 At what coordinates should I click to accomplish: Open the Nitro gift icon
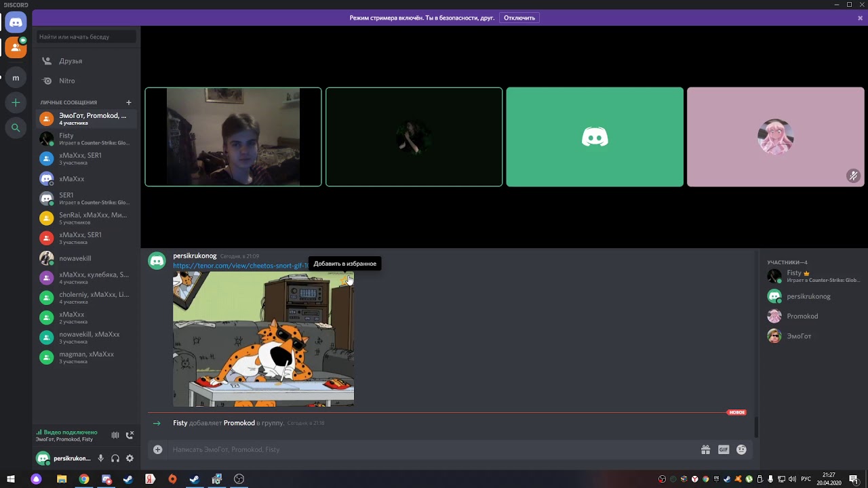(x=706, y=449)
